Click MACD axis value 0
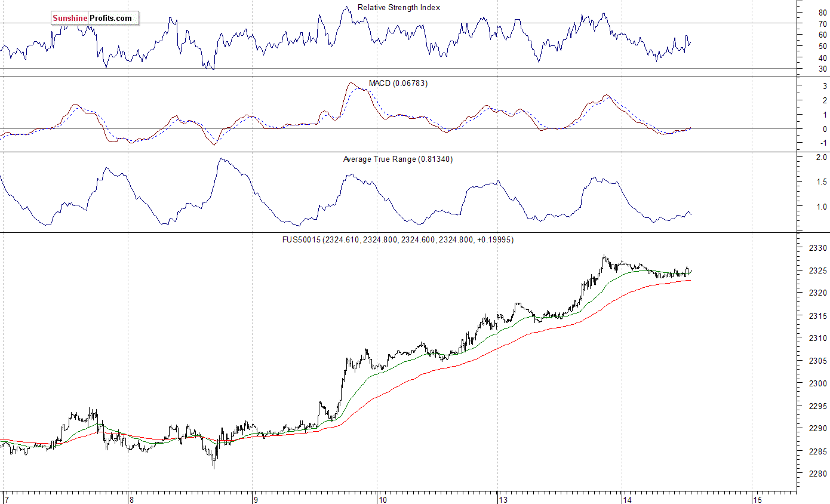 coord(825,129)
